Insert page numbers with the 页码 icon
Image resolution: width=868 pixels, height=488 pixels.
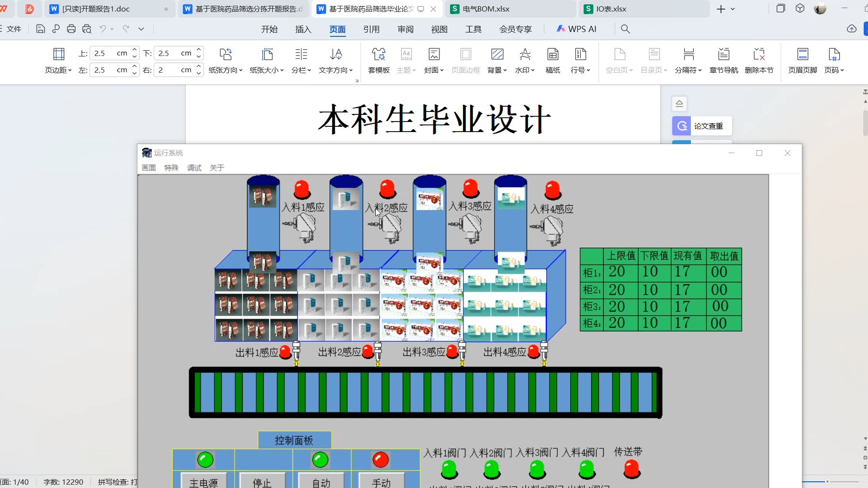coord(834,60)
